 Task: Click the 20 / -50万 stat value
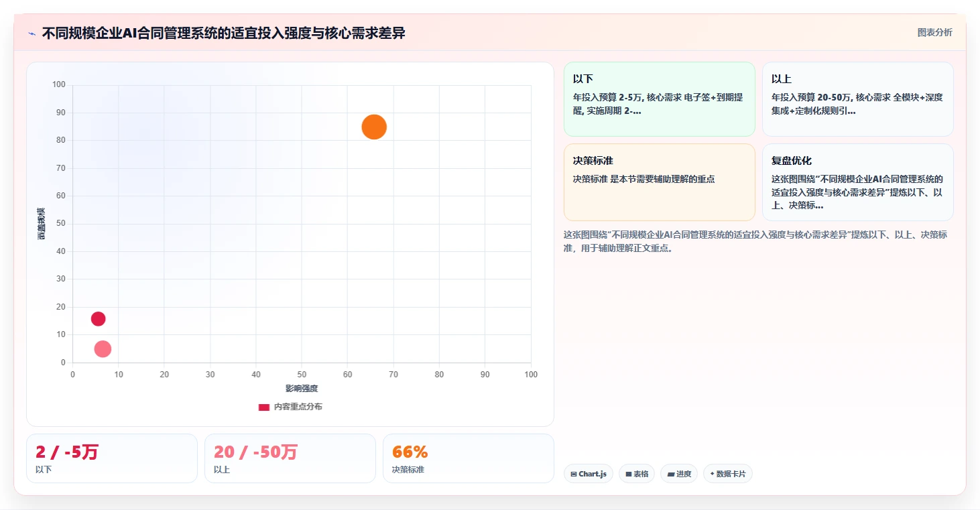tap(255, 452)
